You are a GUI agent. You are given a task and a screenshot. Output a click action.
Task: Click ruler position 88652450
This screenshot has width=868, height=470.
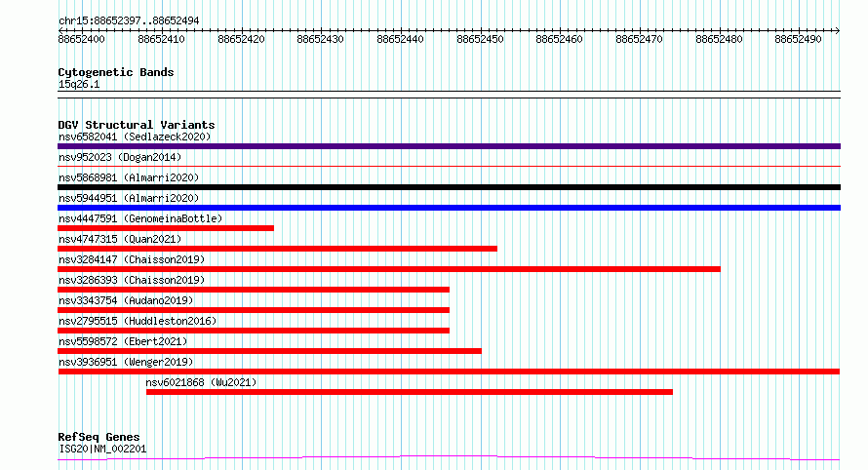[480, 39]
